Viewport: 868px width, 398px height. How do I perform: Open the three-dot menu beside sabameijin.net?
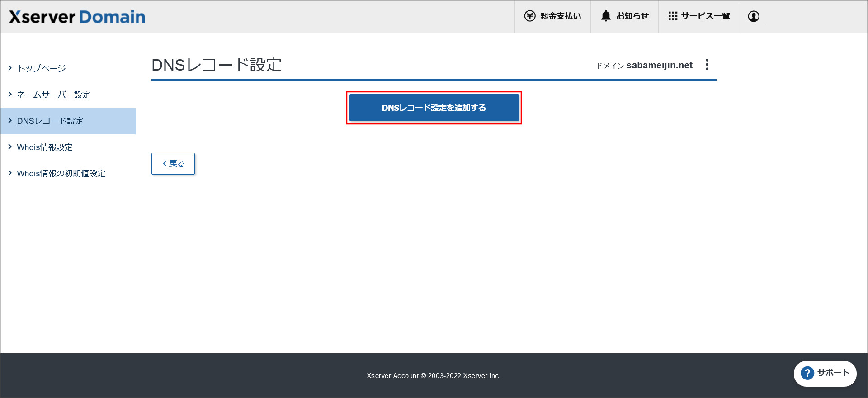pyautogui.click(x=707, y=65)
